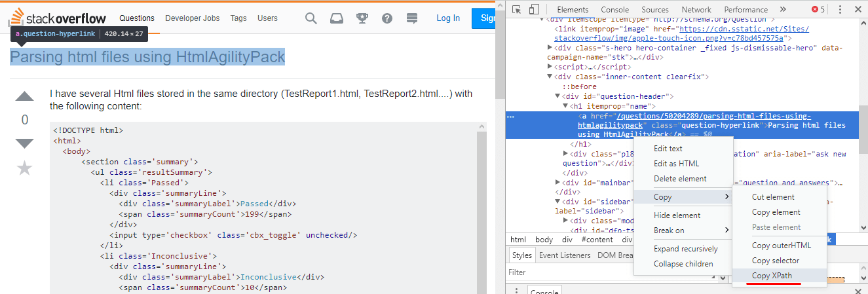
Task: Open Questions in Stack Overflow nav
Action: click(137, 18)
